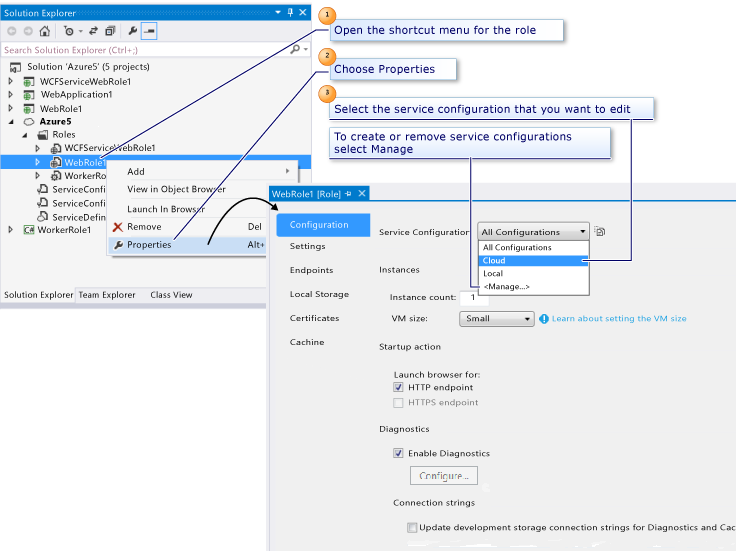
Task: Click the ServiceDefinition file icon
Action: pyautogui.click(x=43, y=216)
